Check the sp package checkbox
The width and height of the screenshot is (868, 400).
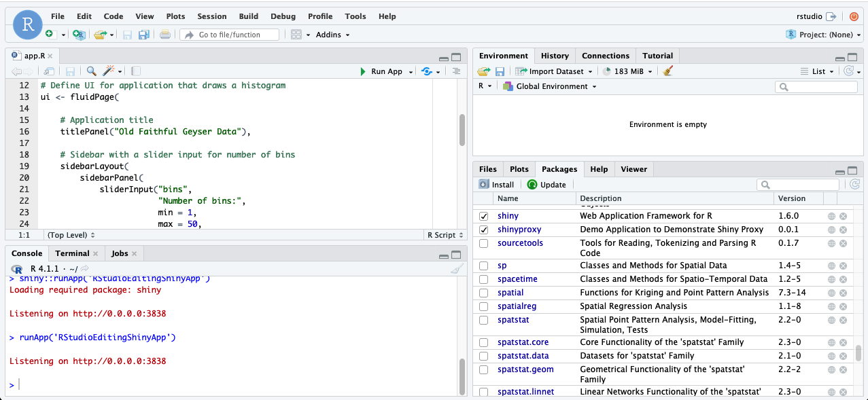(484, 266)
